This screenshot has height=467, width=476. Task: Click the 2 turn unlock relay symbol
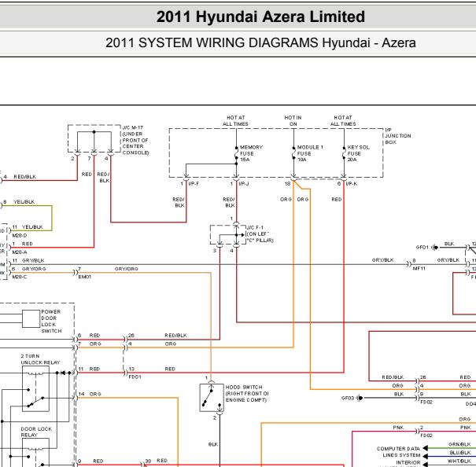(x=35, y=388)
